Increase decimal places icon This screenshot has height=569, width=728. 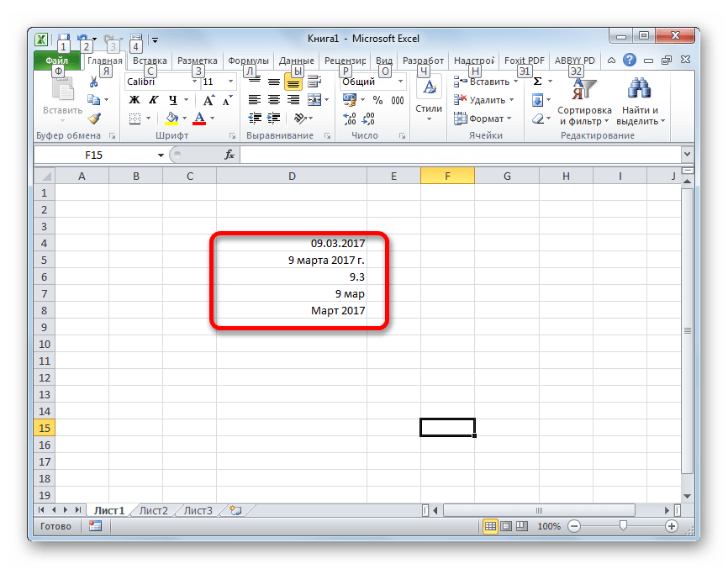(x=350, y=119)
